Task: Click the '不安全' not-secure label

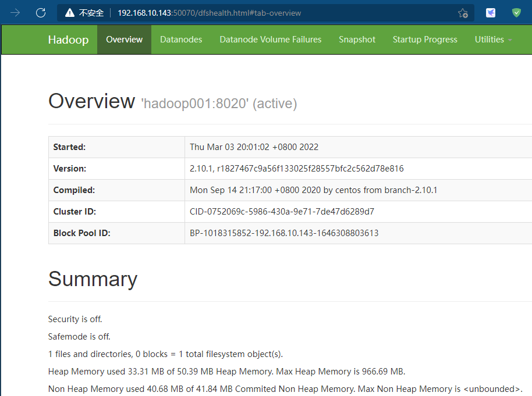Action: [91, 13]
